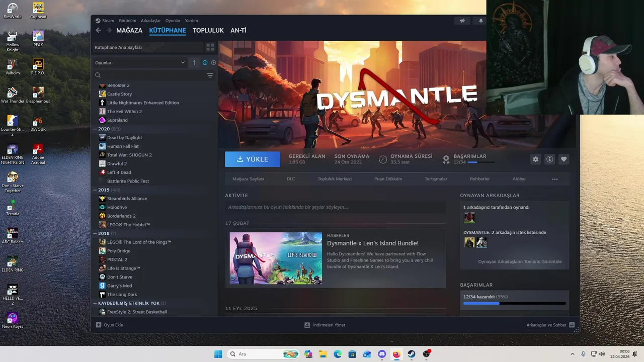This screenshot has width=644, height=362.
Task: Show hidden icons in the system tray
Action: [x=572, y=354]
